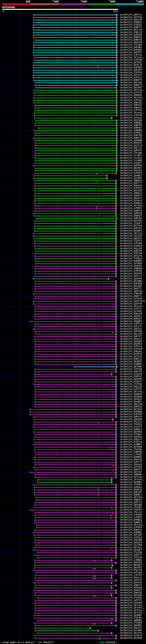This screenshot has width=146, height=644.
Task: Open hit UniRef100_Q7X9N0
Action: tap(131, 630)
